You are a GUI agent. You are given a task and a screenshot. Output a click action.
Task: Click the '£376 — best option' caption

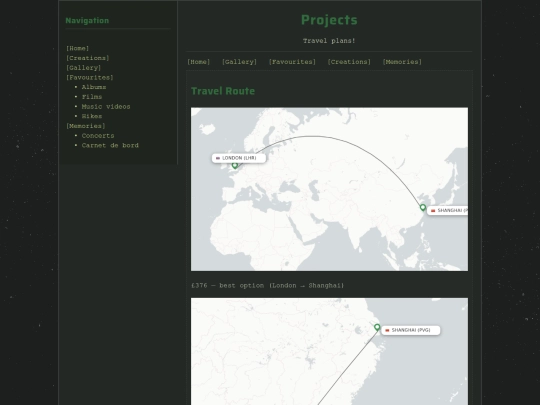point(267,285)
